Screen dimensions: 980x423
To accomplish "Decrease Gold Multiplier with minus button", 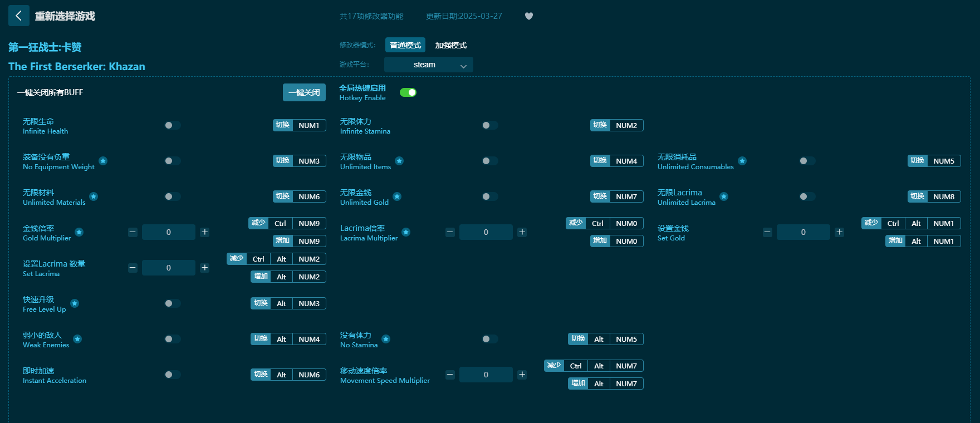I will coord(133,232).
